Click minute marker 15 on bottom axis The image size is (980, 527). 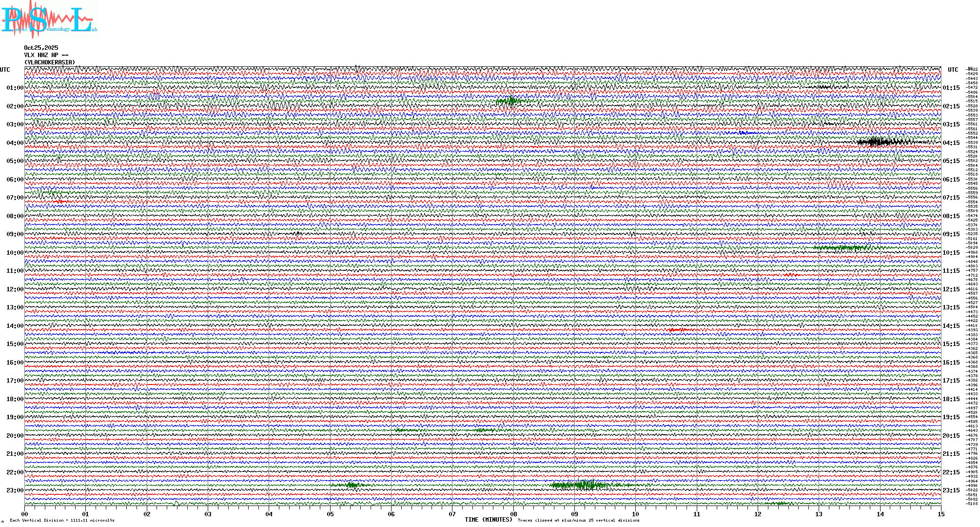click(941, 514)
